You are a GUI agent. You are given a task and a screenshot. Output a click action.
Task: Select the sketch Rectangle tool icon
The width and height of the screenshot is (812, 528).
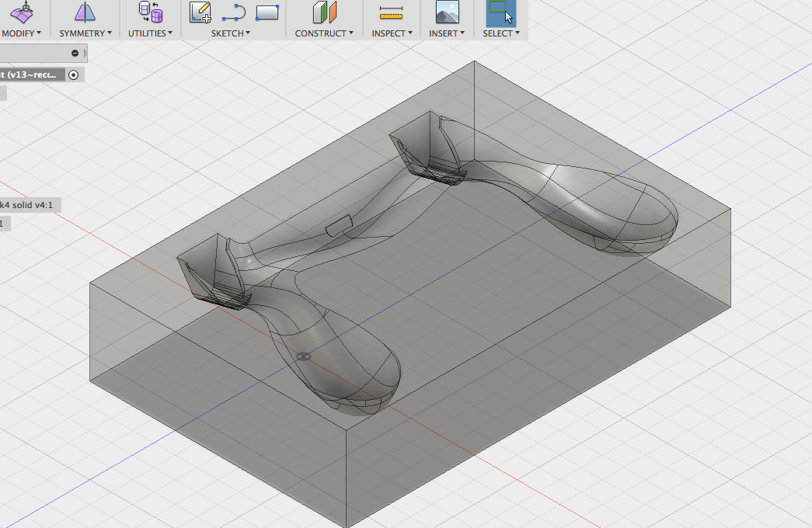point(267,12)
